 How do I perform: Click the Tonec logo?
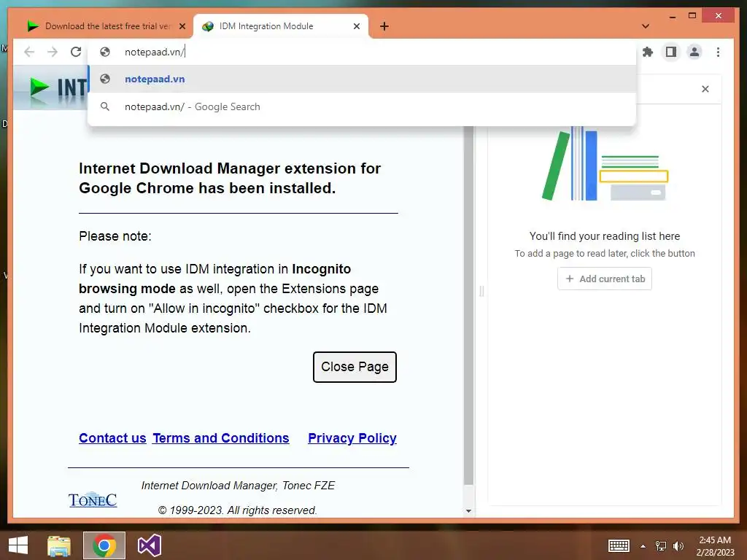93,500
